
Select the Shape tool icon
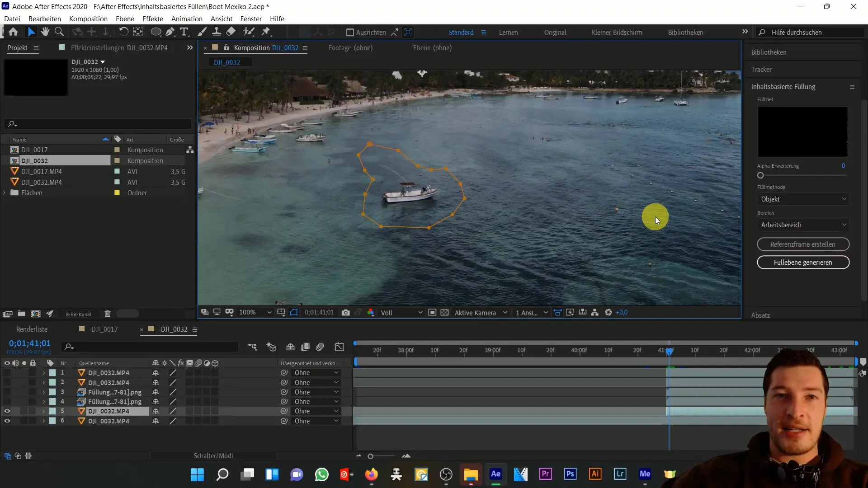(156, 32)
